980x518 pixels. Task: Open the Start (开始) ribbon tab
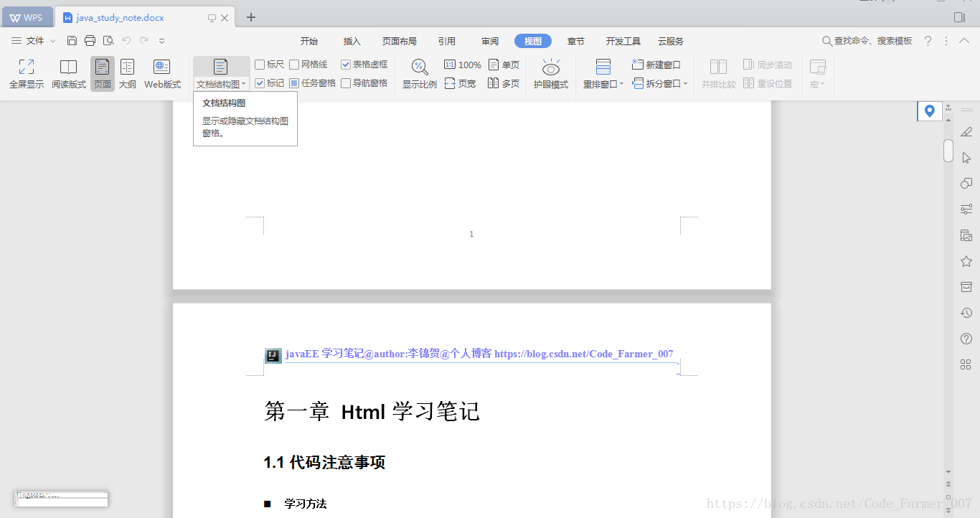point(309,41)
